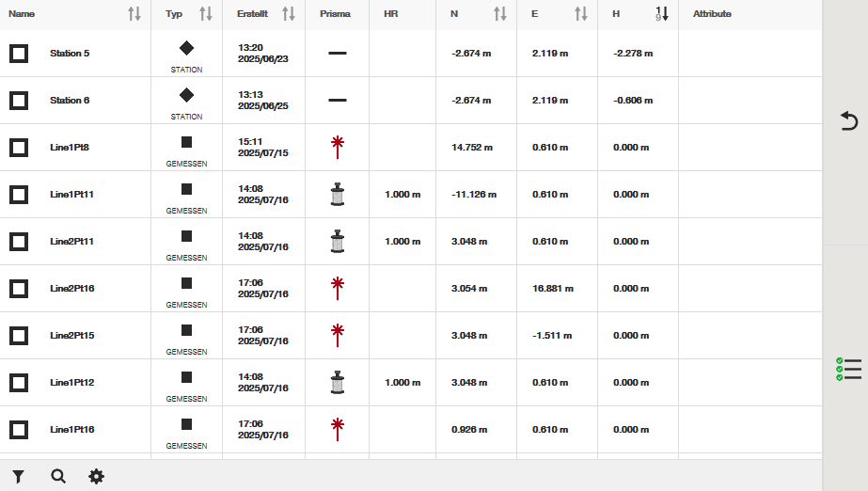Click the Attribute column header
This screenshot has width=868, height=491.
click(712, 14)
